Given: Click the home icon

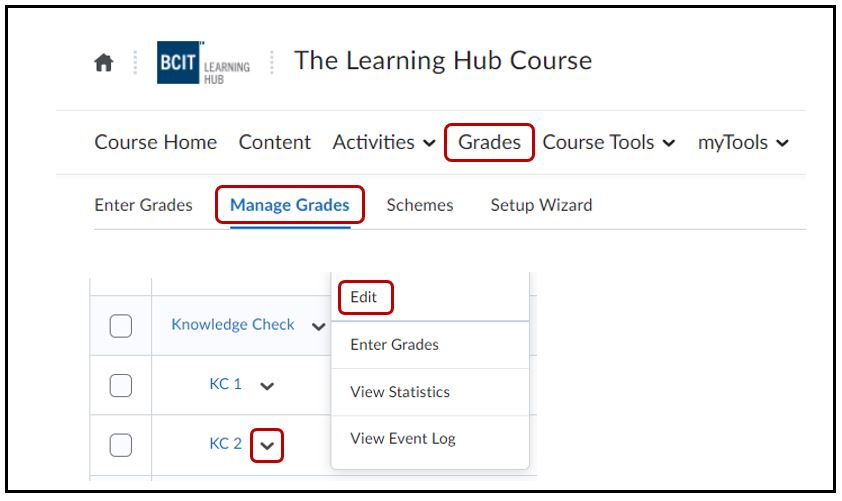Looking at the screenshot, I should pyautogui.click(x=103, y=64).
